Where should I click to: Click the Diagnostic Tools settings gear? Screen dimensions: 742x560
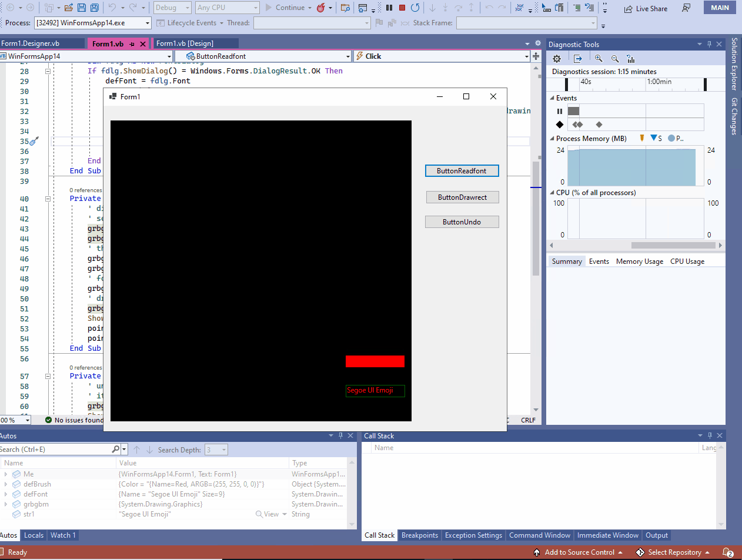(x=557, y=58)
